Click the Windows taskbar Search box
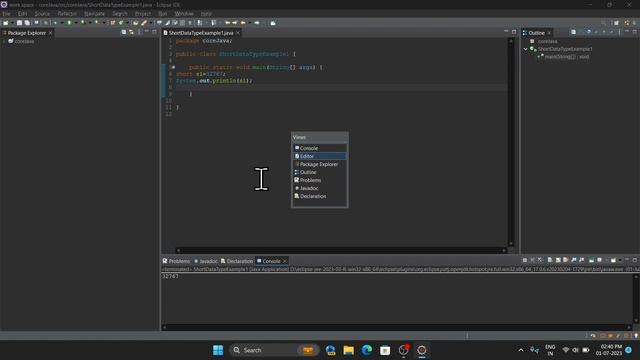 273,350
